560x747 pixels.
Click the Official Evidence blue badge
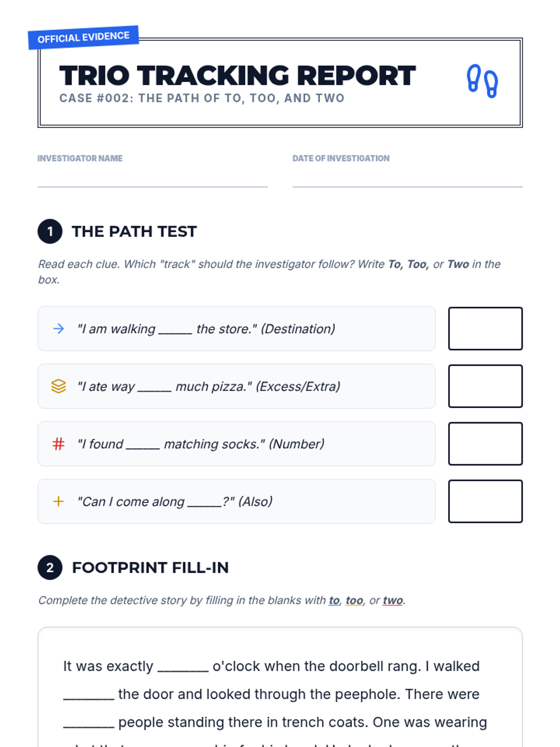point(84,37)
